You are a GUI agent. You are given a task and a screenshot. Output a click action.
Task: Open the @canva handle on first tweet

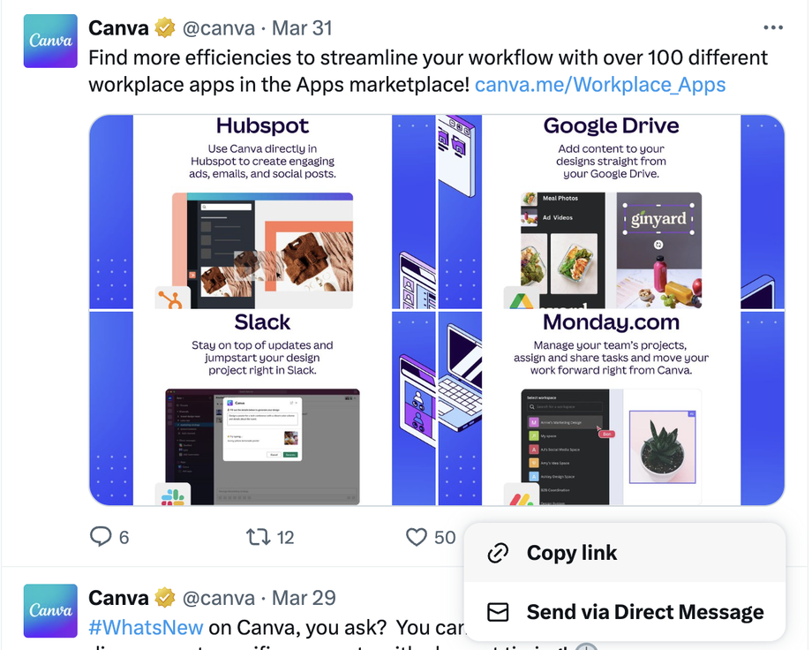pyautogui.click(x=219, y=28)
